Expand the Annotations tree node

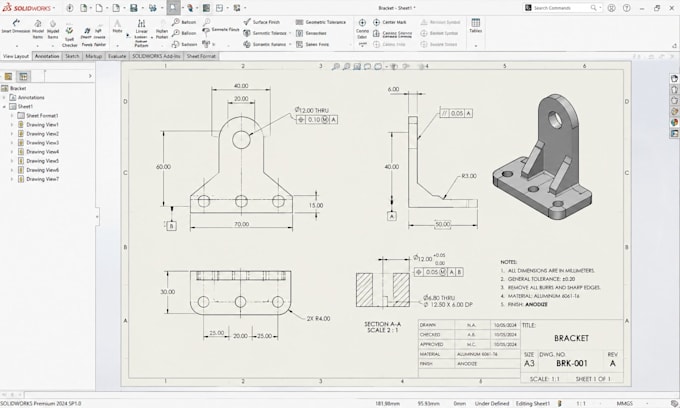(x=4, y=98)
